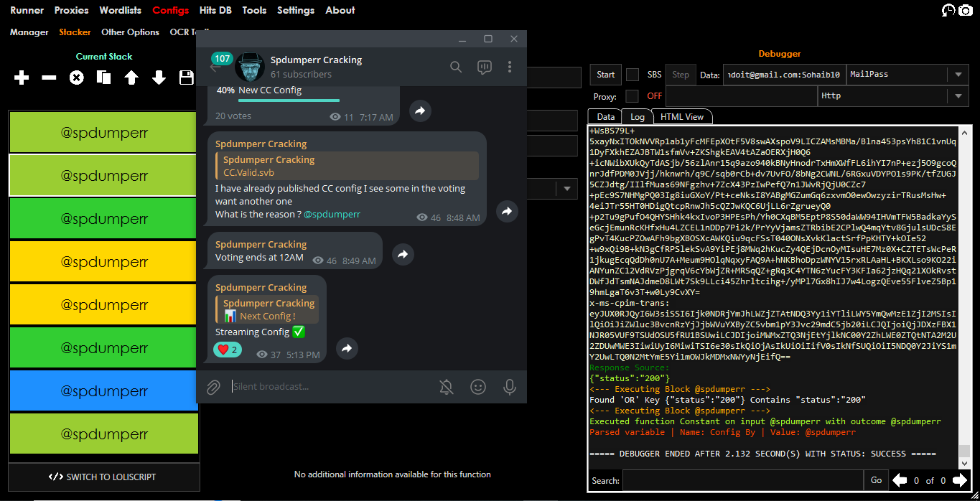Toggle the SBS checkbox
The width and height of the screenshot is (980, 501).
[x=633, y=75]
